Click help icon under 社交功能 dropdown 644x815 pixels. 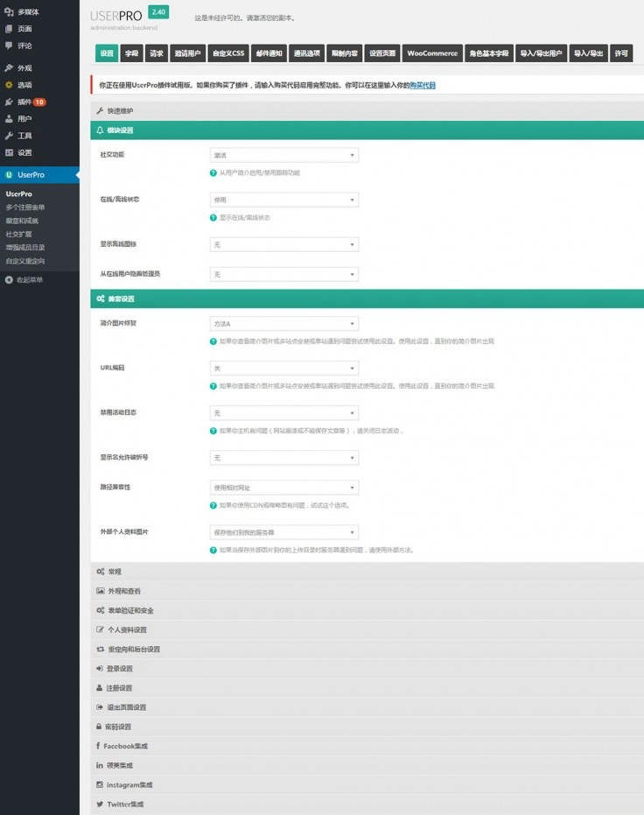pos(213,173)
